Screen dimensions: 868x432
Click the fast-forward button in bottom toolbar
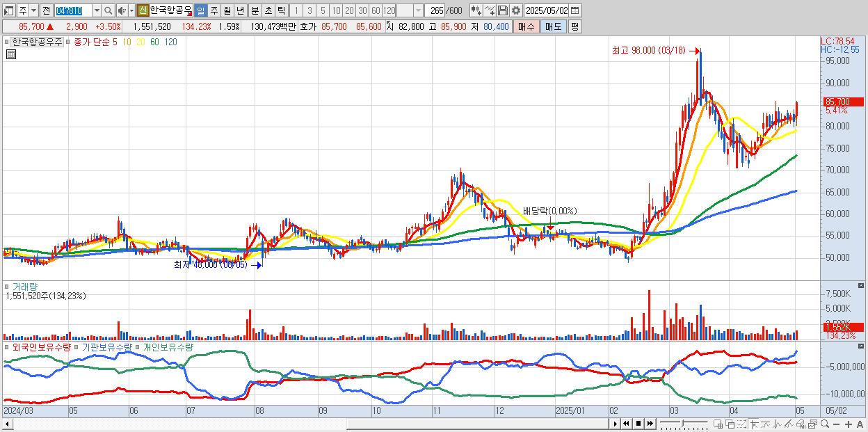point(650,424)
